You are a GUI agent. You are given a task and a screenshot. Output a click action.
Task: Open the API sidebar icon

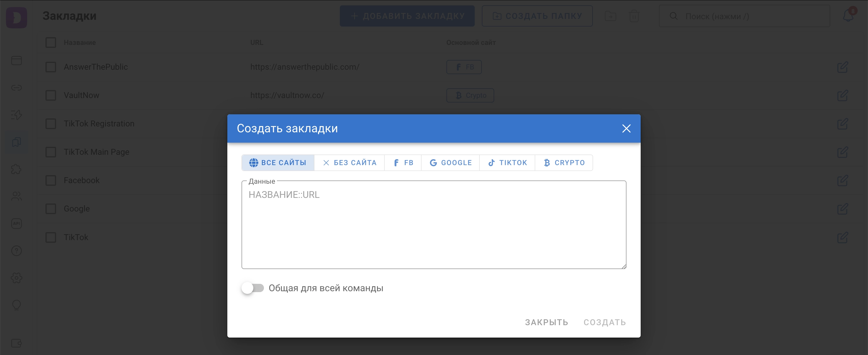click(17, 224)
